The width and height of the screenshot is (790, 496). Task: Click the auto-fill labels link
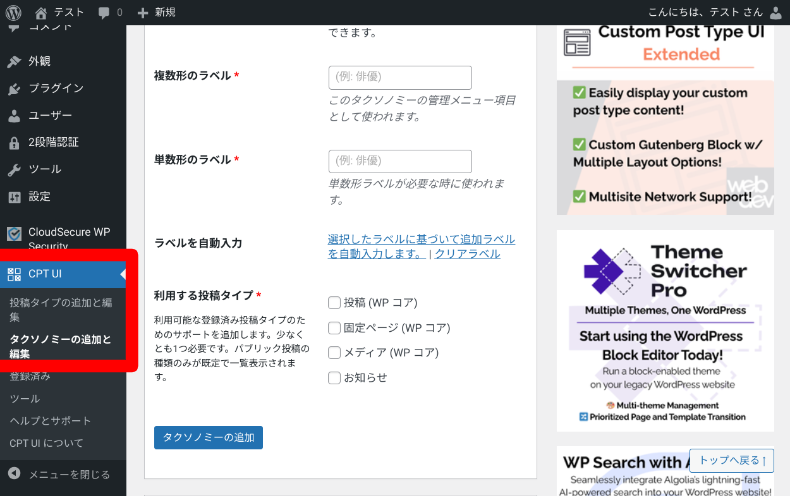point(421,246)
